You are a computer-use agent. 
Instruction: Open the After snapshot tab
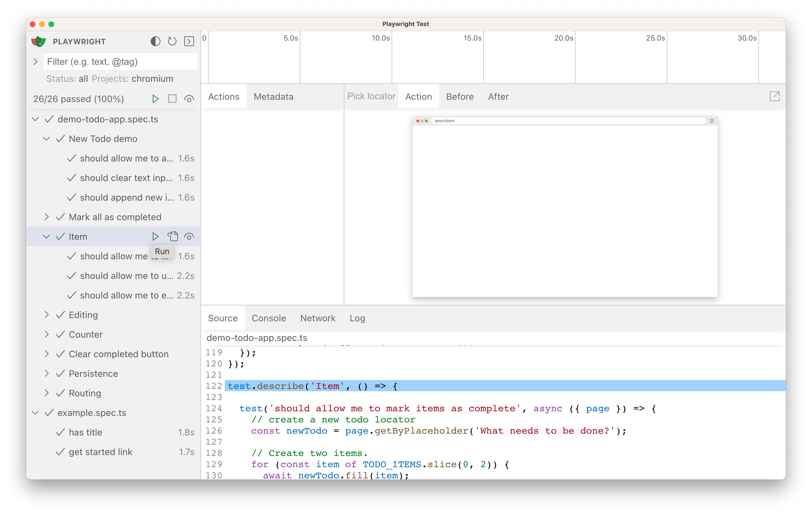498,96
